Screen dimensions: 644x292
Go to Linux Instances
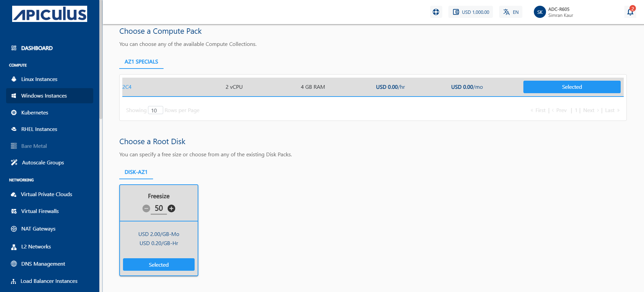(x=39, y=79)
